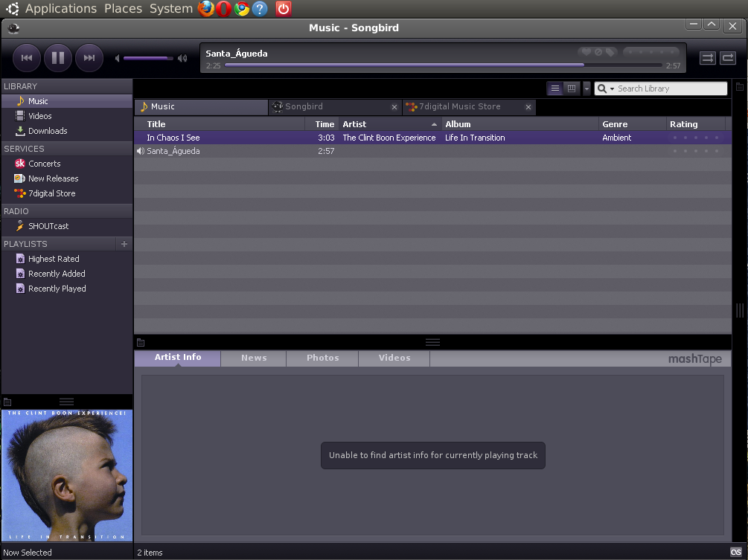Toggle the filter pane view
Viewport: 748px width, 560px height.
pyautogui.click(x=571, y=88)
